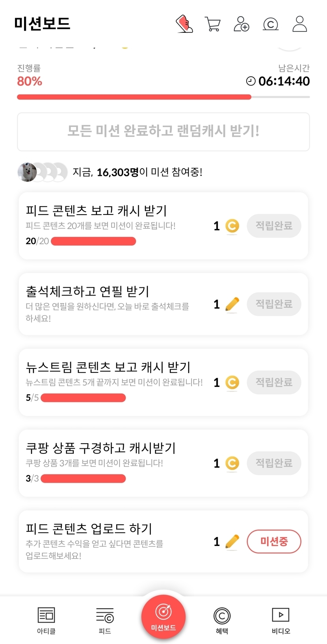Image resolution: width=327 pixels, height=644 pixels.
Task: Go to the 비디오 tab
Action: (x=281, y=620)
